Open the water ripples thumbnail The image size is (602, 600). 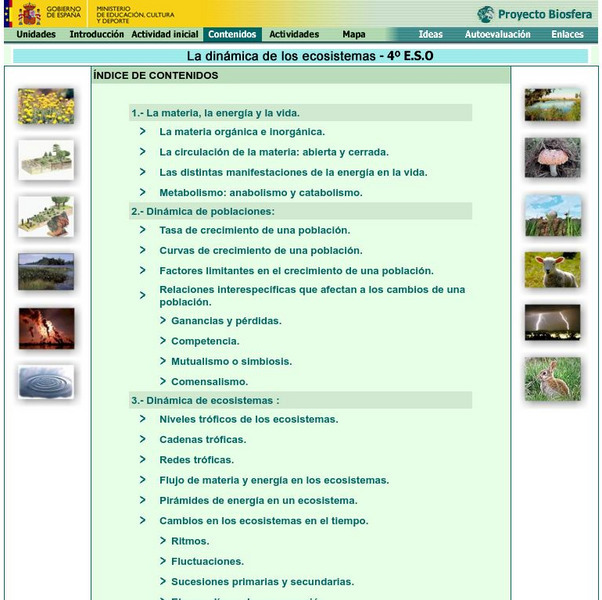click(x=46, y=382)
